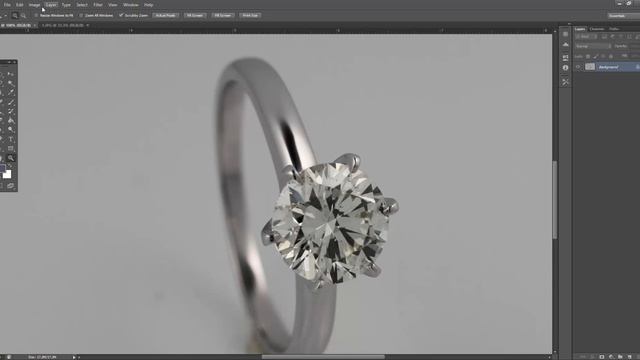Change the screen mode icon at toolbox bottom
Screen dimensions: 640x360
11,186
